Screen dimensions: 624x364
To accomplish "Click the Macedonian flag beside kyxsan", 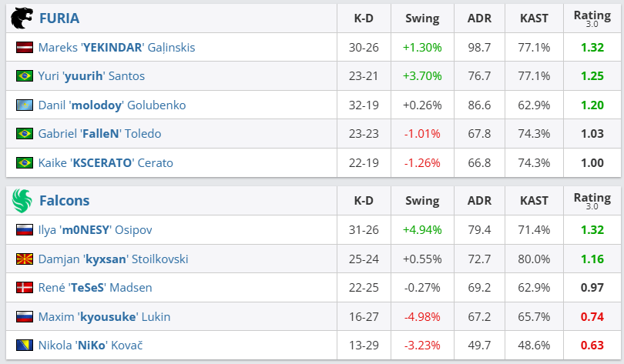I will coord(24,259).
